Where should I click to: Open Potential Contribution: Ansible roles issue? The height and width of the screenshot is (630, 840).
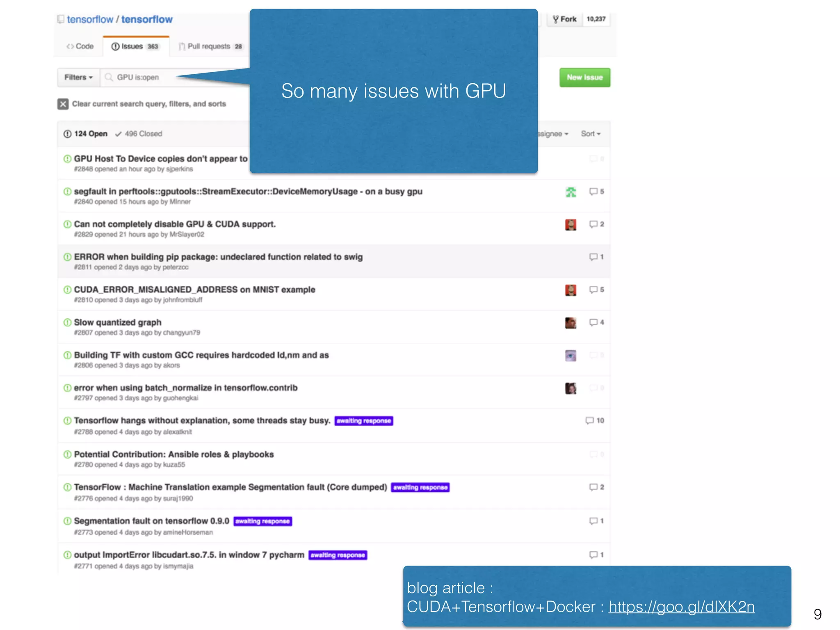(x=174, y=454)
